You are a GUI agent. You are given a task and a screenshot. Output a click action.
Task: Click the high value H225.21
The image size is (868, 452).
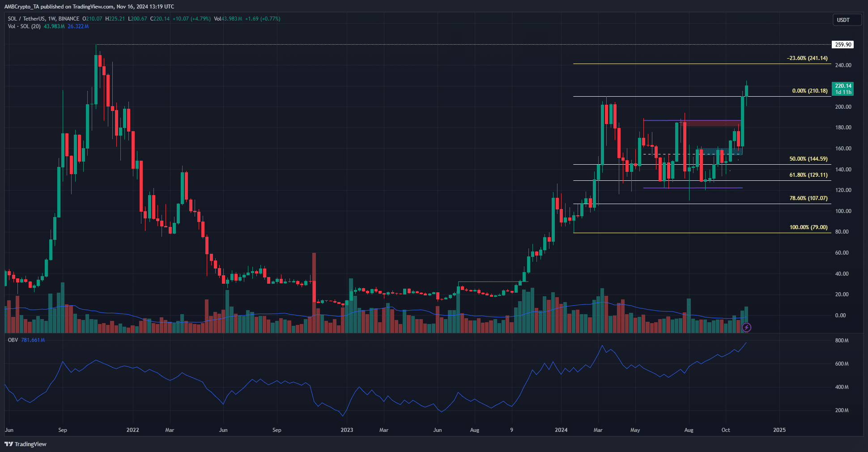115,19
